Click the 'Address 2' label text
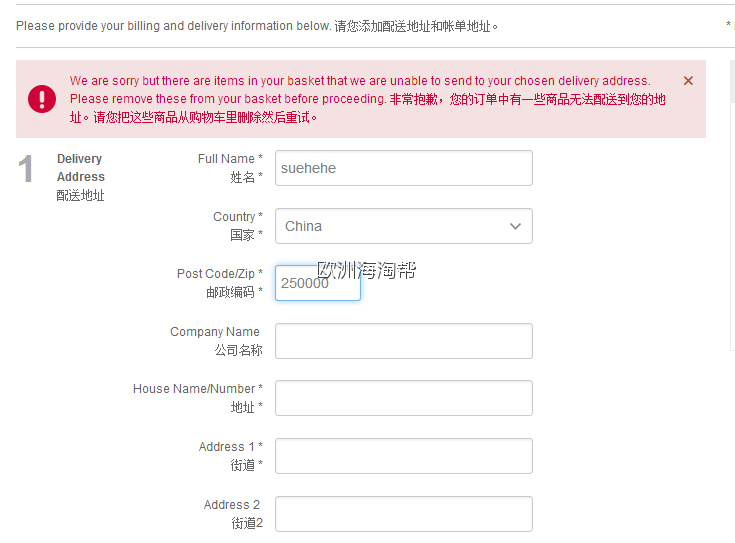Screen dimensions: 735x543 [x=232, y=505]
